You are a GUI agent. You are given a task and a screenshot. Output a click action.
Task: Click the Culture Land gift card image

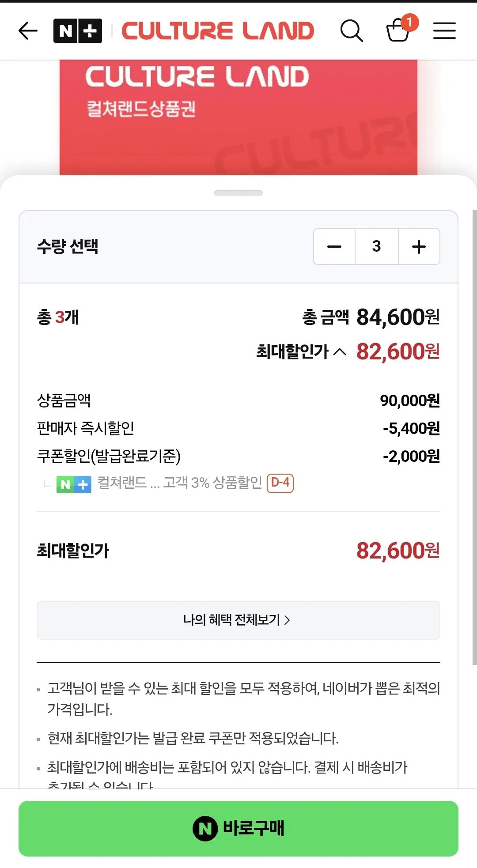[x=238, y=118]
